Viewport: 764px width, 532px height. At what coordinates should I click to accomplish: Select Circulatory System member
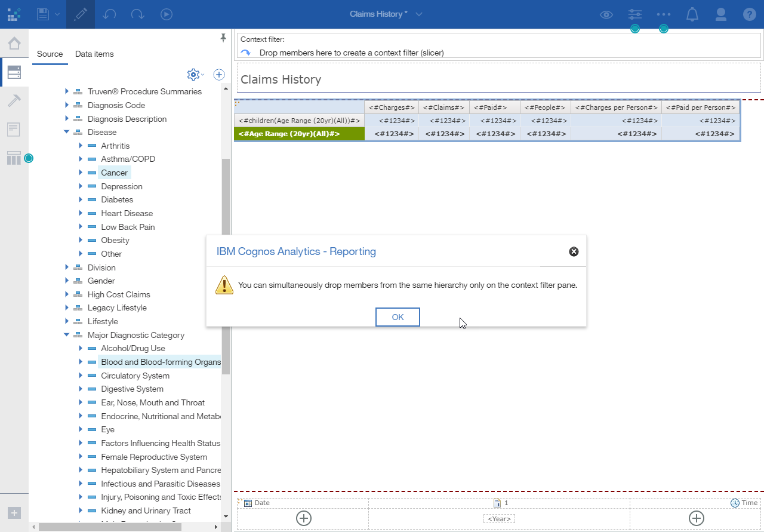135,376
